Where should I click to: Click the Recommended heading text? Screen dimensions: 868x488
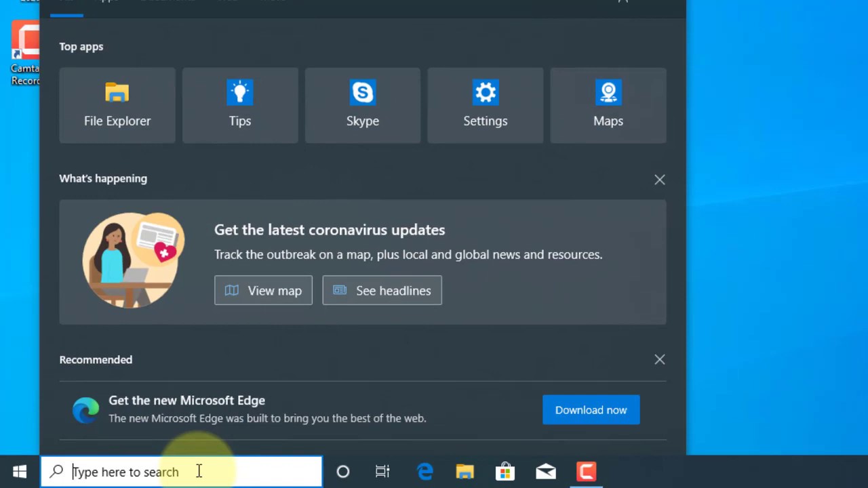pos(96,359)
